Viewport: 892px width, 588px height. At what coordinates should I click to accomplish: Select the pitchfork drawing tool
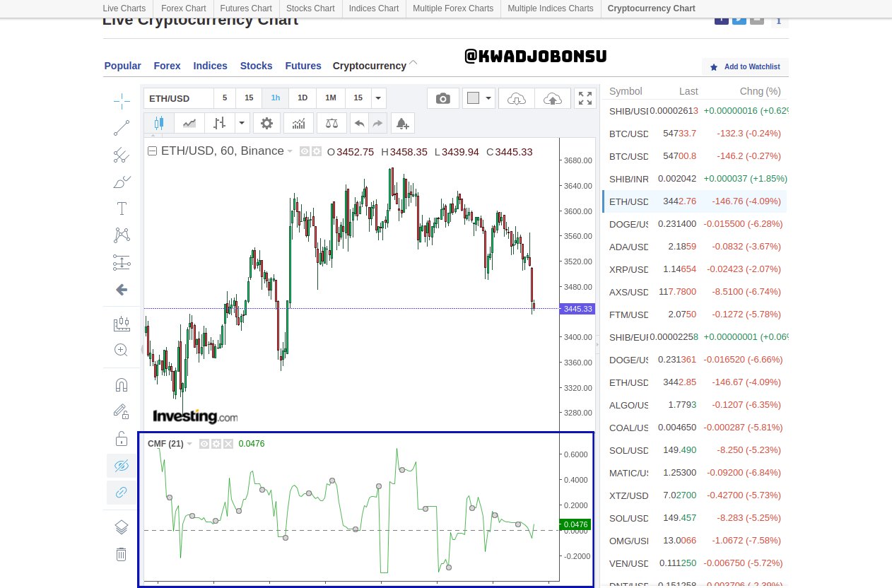tap(122, 155)
